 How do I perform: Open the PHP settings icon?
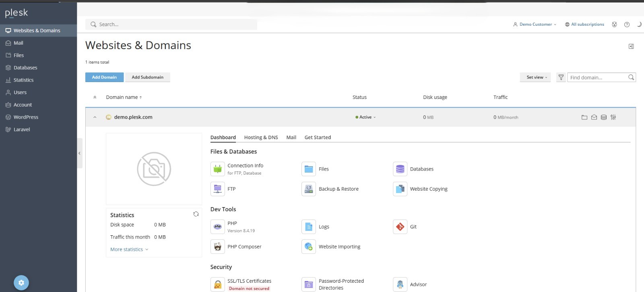[x=218, y=227]
